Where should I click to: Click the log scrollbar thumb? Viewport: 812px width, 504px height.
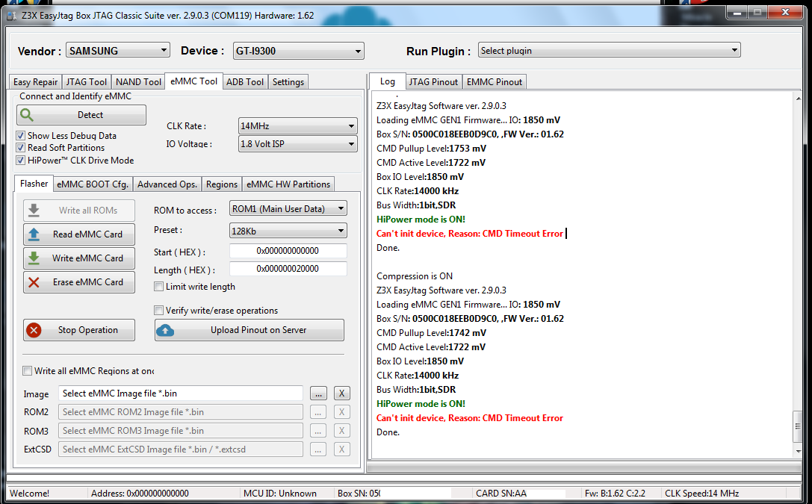tap(798, 427)
